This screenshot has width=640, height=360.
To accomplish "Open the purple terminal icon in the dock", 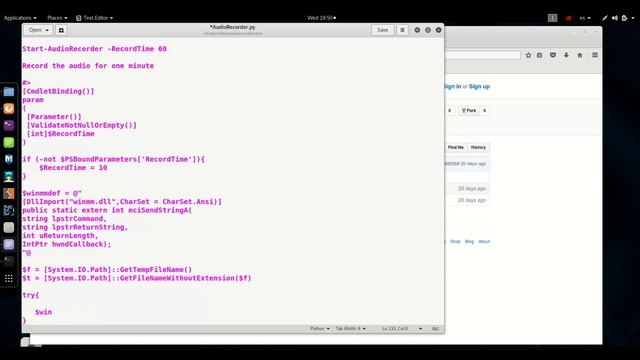I will coord(9,125).
